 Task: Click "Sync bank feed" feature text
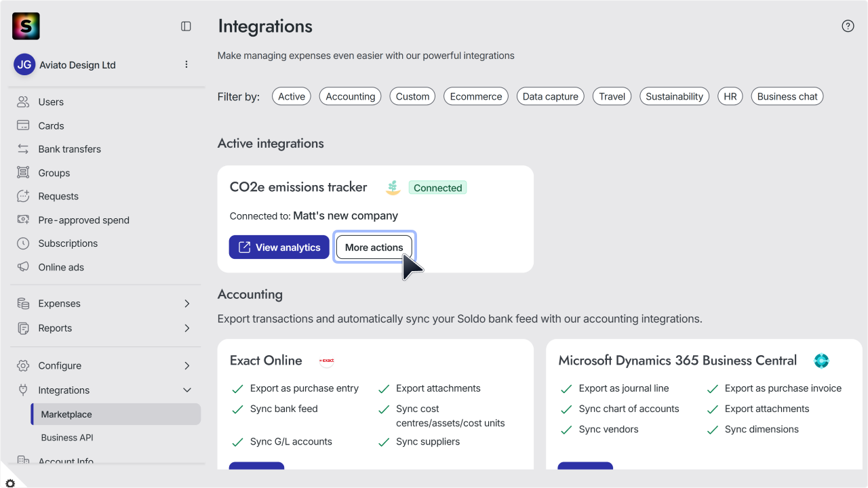[284, 409]
